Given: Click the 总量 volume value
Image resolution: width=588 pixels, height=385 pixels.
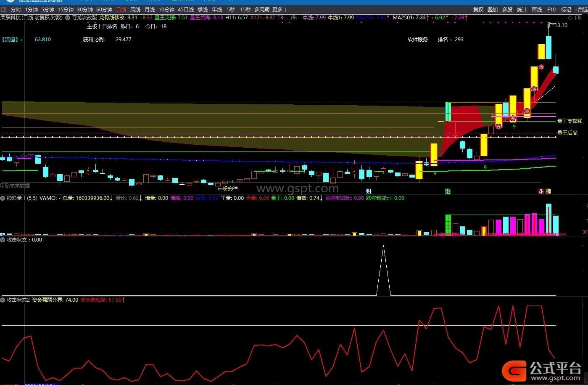Looking at the screenshot, I should click(x=87, y=198).
